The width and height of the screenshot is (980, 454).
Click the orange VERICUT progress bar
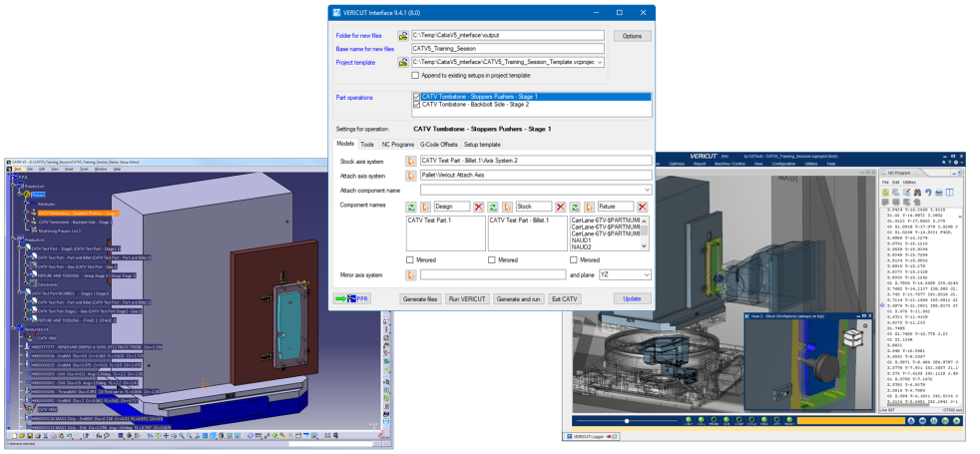[x=850, y=421]
